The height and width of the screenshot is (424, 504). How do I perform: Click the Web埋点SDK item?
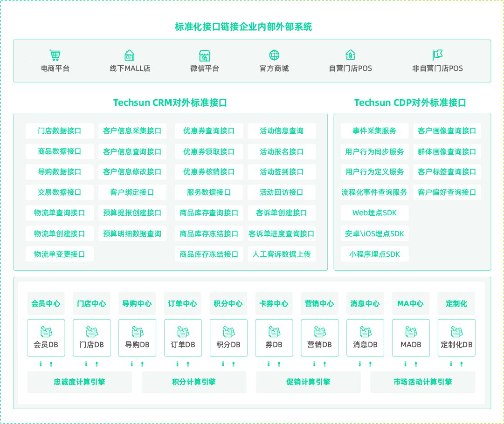click(375, 213)
